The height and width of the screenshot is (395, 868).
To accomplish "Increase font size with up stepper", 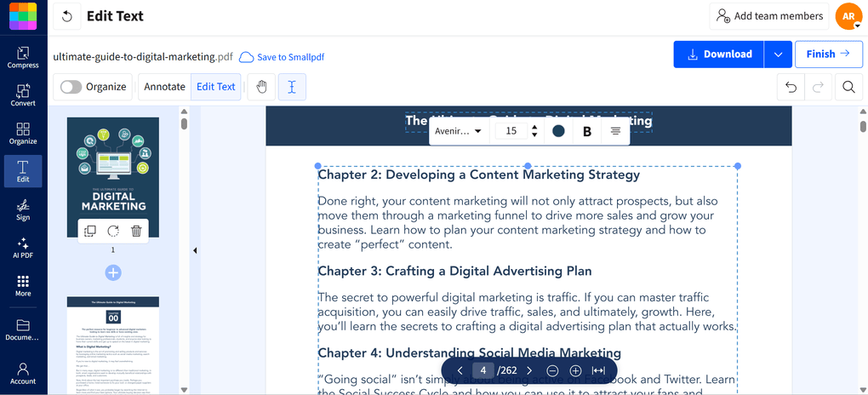I will point(534,128).
